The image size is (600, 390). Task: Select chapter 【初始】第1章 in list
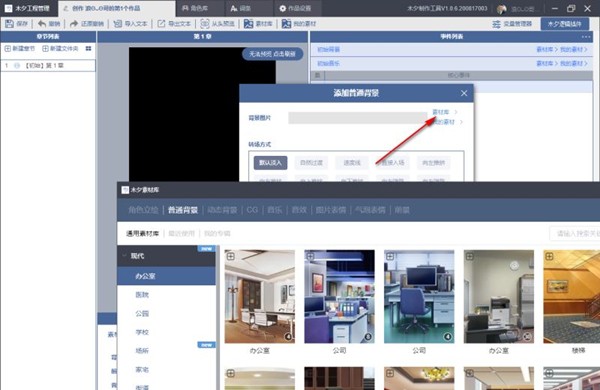tap(48, 65)
